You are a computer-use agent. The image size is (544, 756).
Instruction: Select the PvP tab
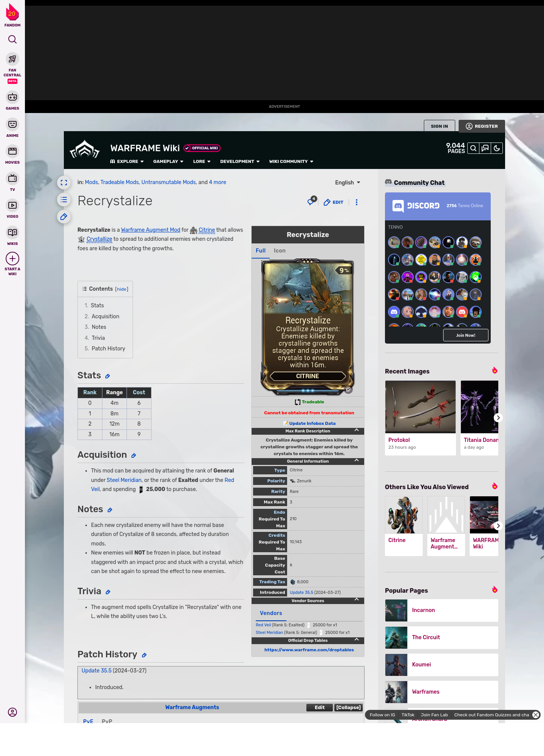(107, 721)
